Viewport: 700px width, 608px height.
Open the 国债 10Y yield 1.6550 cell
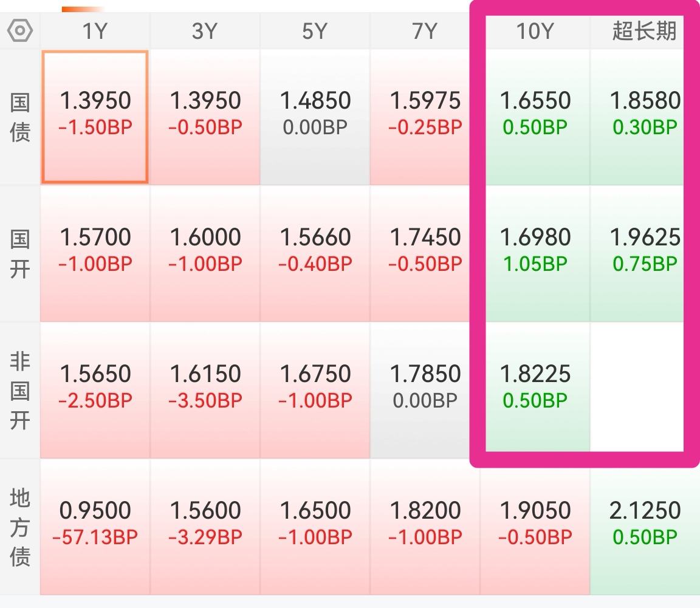pyautogui.click(x=535, y=117)
